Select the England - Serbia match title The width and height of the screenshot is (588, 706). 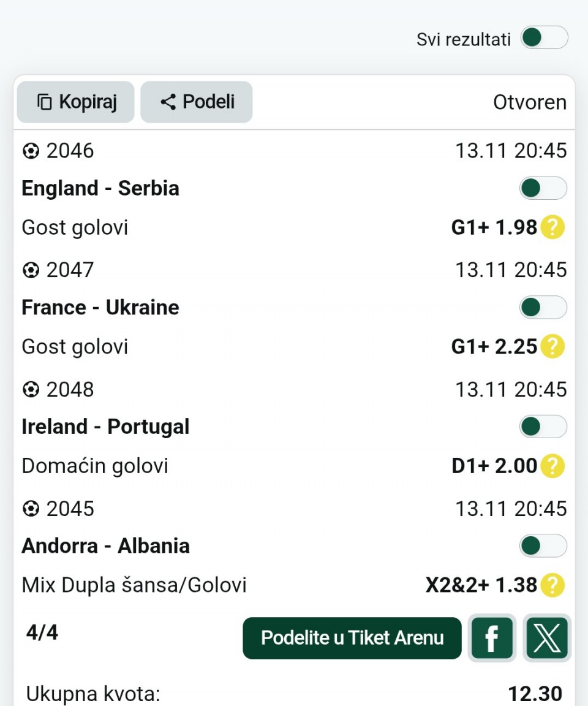[x=100, y=188]
